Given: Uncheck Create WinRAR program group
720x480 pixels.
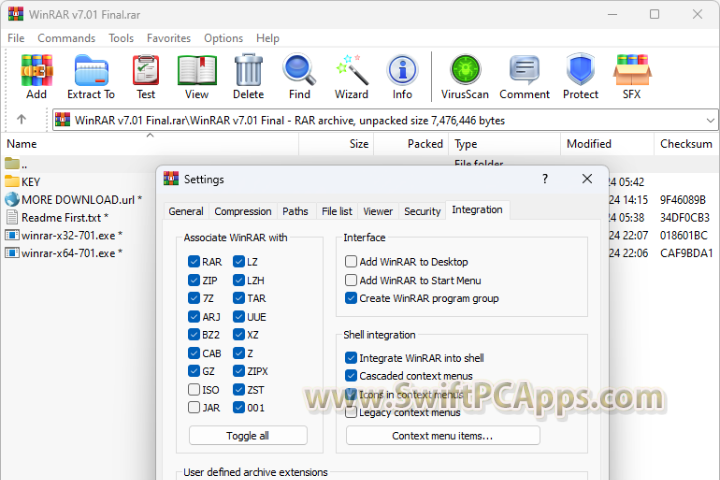Looking at the screenshot, I should tap(351, 298).
